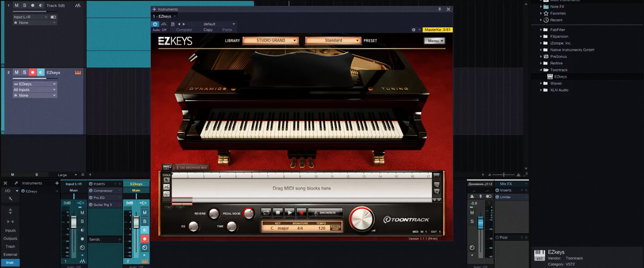Image resolution: width=644 pixels, height=268 pixels.
Task: Click the wrench settings icon in mixer
Action: pyautogui.click(x=10, y=199)
